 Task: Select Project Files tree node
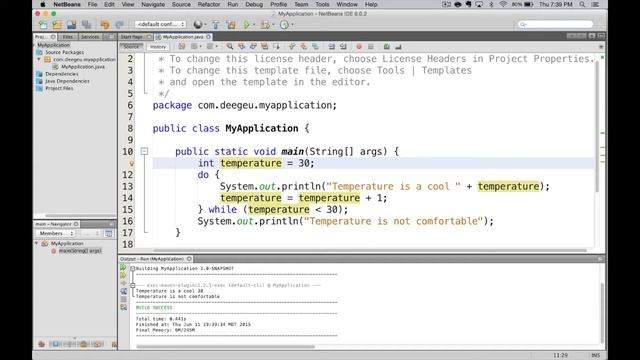[59, 88]
